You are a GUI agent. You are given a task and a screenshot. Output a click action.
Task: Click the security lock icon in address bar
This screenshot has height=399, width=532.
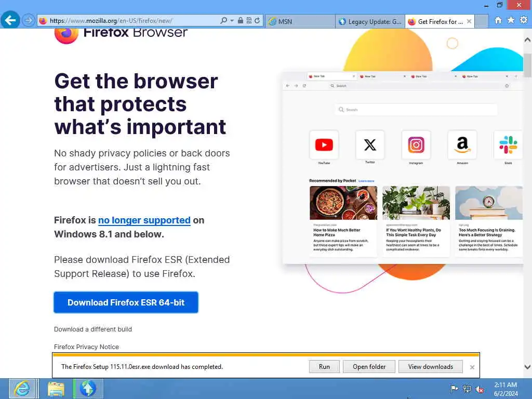tap(240, 21)
